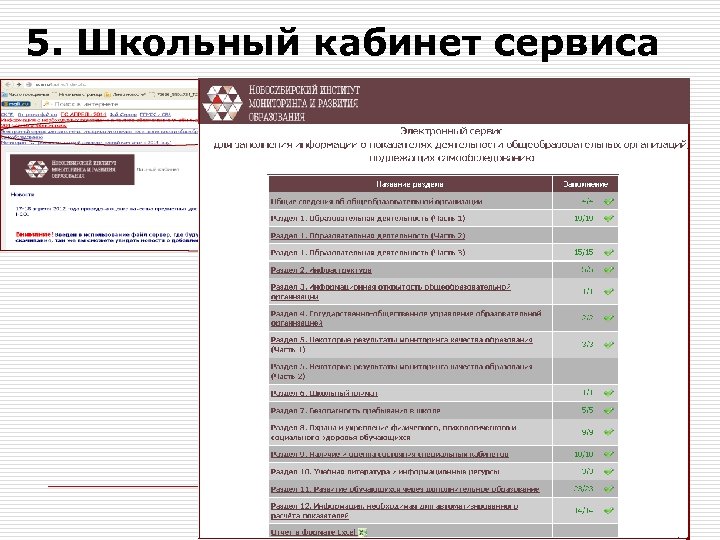The height and width of the screenshot is (540, 720).
Task: Click the NIMRO logo in the maroon header
Action: (x=222, y=102)
